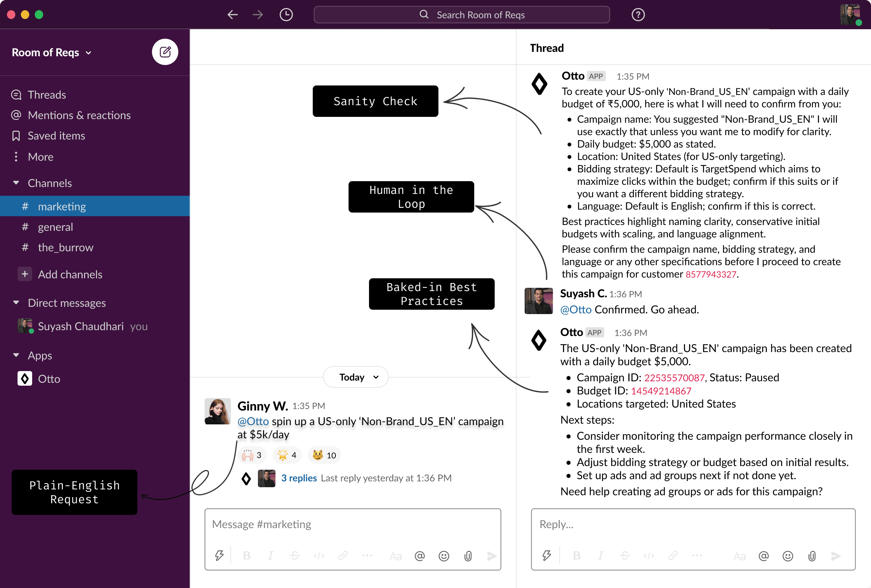This screenshot has width=871, height=588.
Task: Open emoji picker in thread reply
Action: point(788,556)
